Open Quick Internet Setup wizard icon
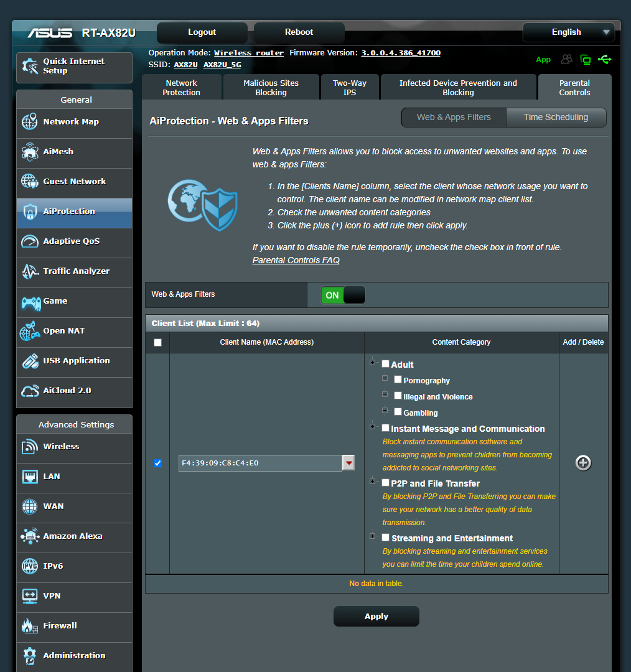 click(x=30, y=66)
